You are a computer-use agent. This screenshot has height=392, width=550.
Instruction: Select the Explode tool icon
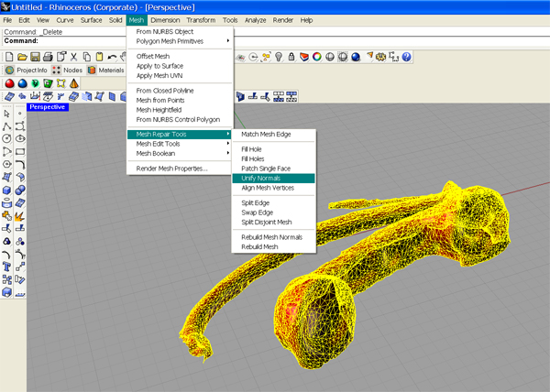click(19, 216)
